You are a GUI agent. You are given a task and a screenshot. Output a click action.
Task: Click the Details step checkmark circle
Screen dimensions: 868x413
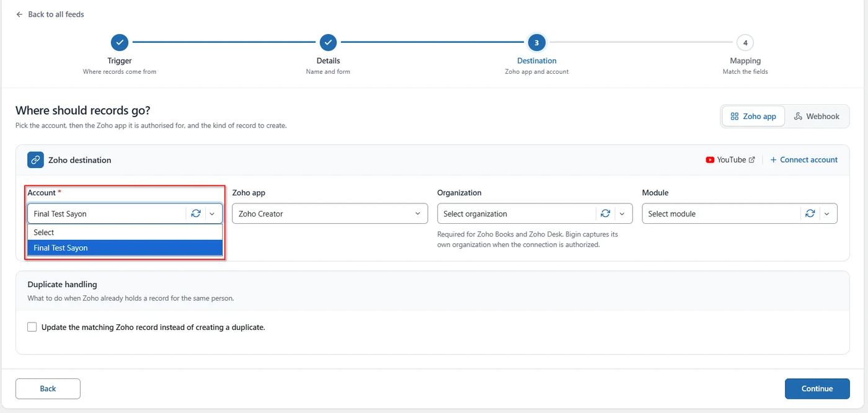pos(328,43)
